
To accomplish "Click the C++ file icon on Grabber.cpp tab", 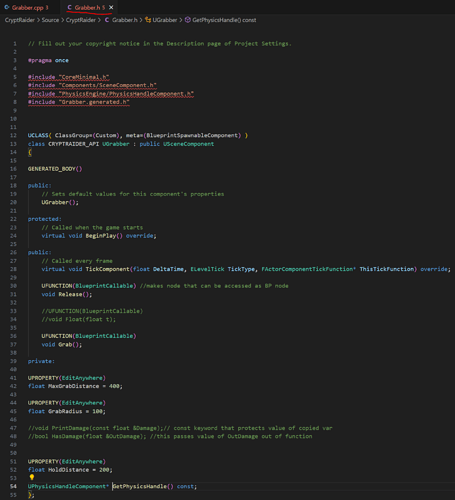I will click(7, 7).
